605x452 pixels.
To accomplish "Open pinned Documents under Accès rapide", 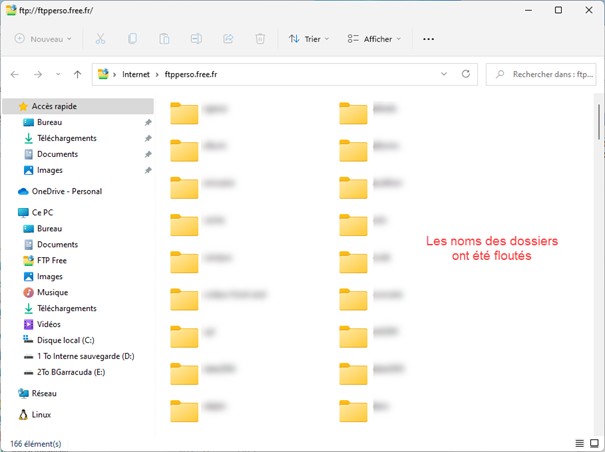I will (x=57, y=154).
